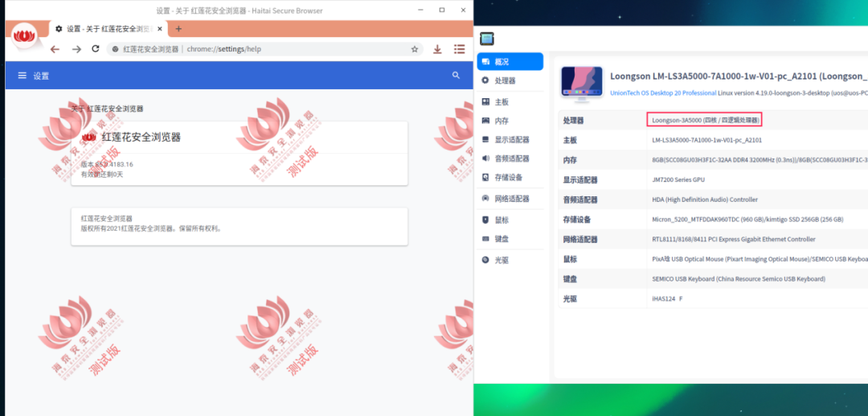Reload the settings page

[95, 49]
